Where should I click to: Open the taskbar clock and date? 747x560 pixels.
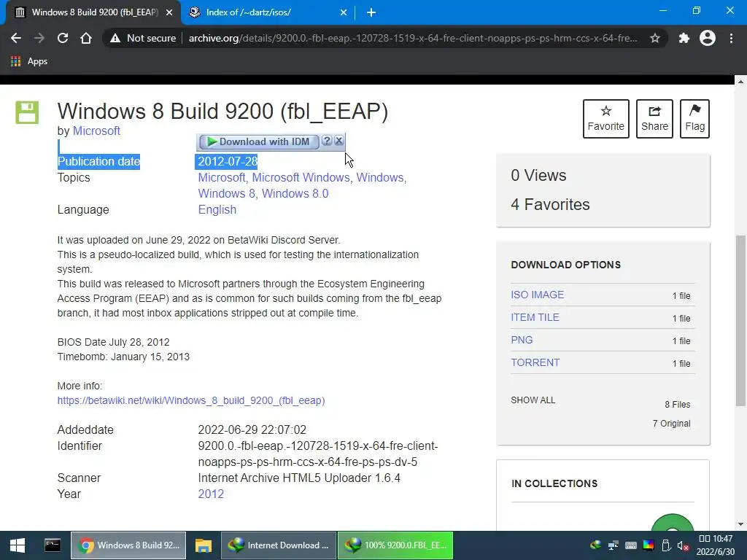click(716, 545)
